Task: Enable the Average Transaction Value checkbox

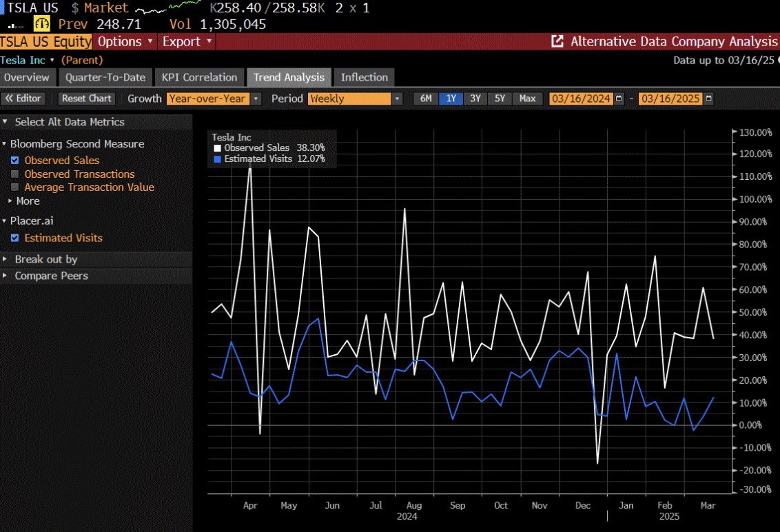Action: 15,187
